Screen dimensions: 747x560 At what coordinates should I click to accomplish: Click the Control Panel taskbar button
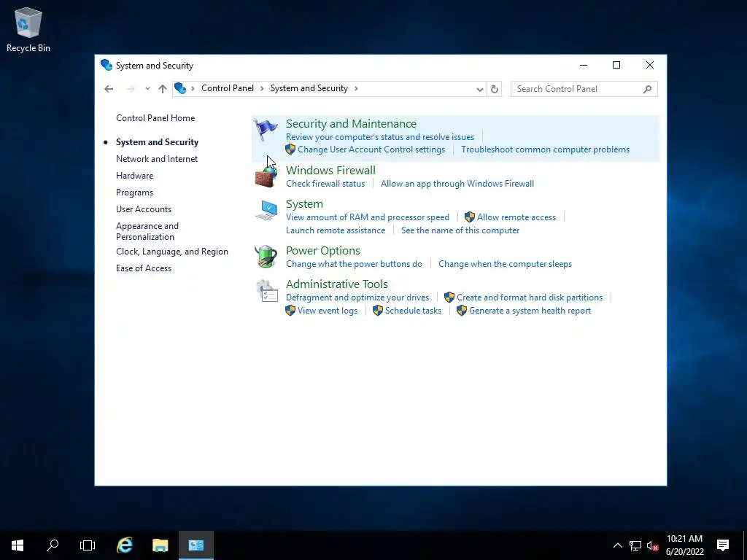(196, 545)
